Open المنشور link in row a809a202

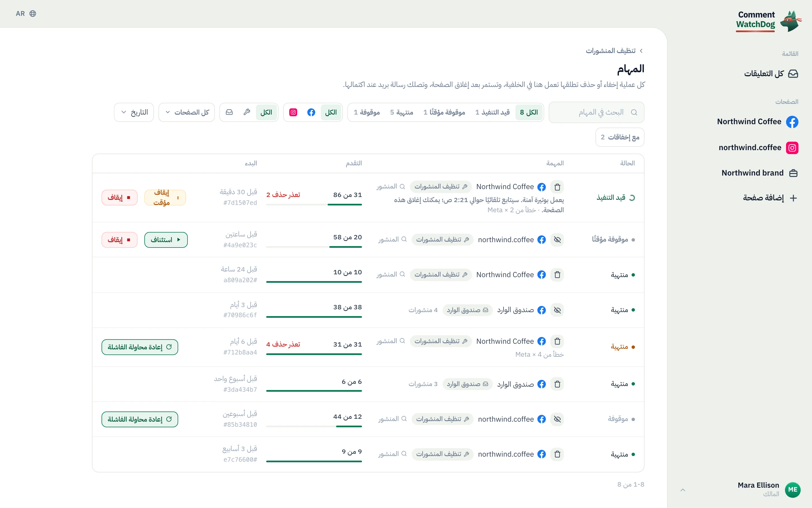pos(391,275)
